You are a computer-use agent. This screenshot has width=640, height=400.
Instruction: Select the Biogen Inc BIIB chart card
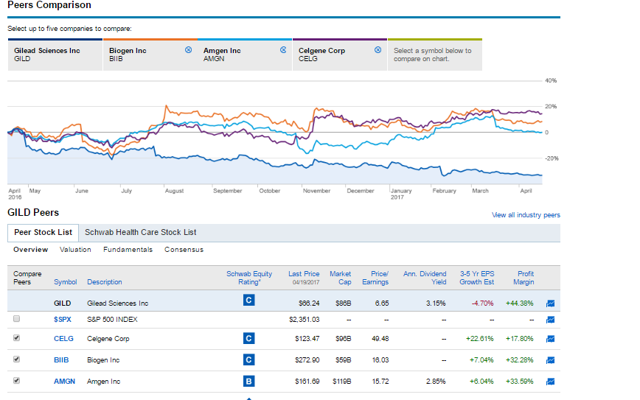click(x=150, y=55)
